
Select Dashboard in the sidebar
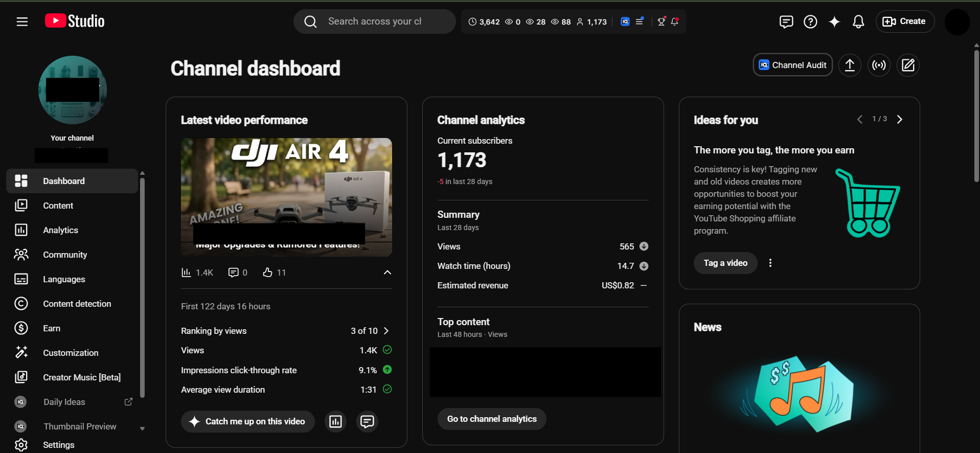point(72,181)
